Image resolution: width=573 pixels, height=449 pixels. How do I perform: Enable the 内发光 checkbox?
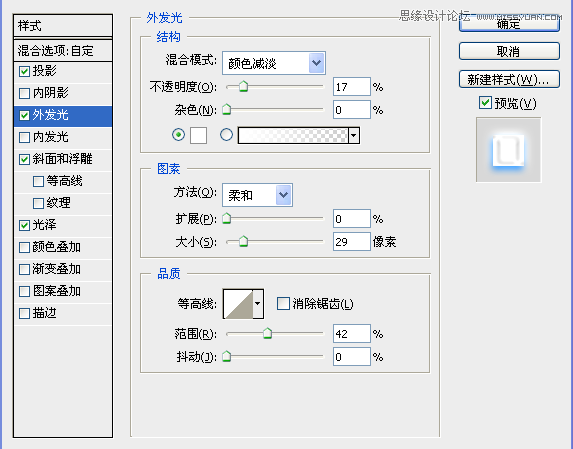(x=24, y=137)
